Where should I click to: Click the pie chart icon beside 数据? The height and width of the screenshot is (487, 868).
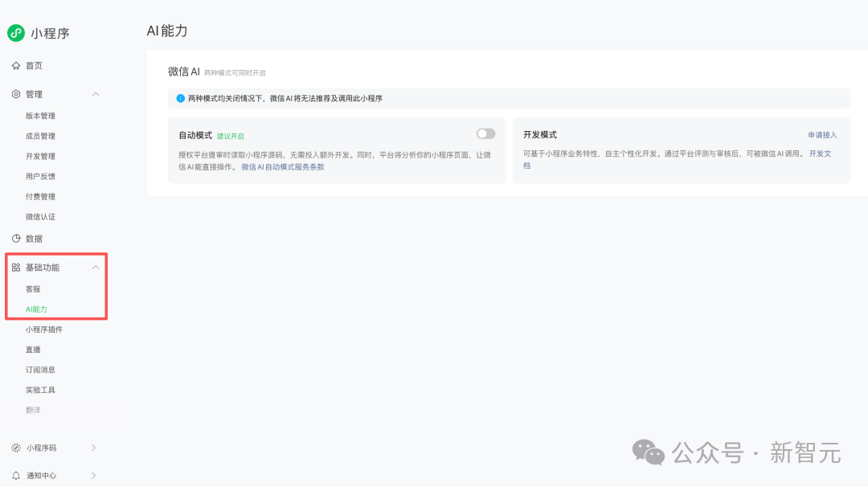[16, 239]
